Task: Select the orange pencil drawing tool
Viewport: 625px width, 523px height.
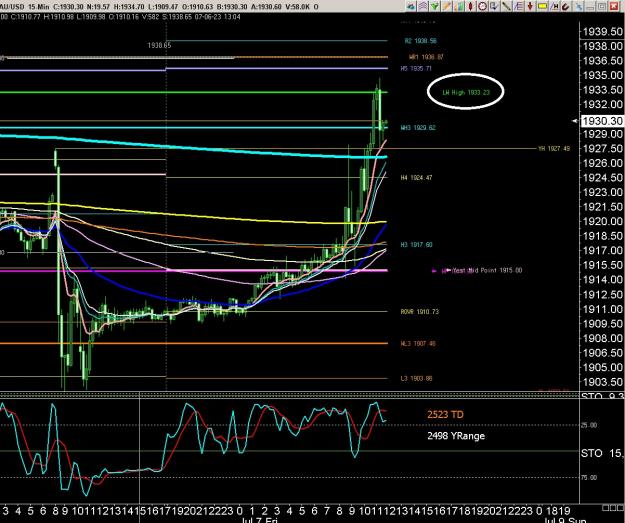Action: tap(446, 6)
